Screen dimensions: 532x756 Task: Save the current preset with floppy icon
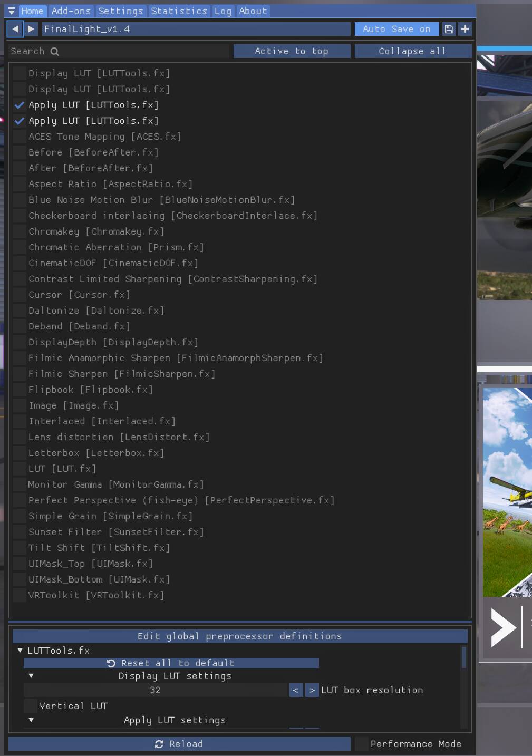coord(449,29)
